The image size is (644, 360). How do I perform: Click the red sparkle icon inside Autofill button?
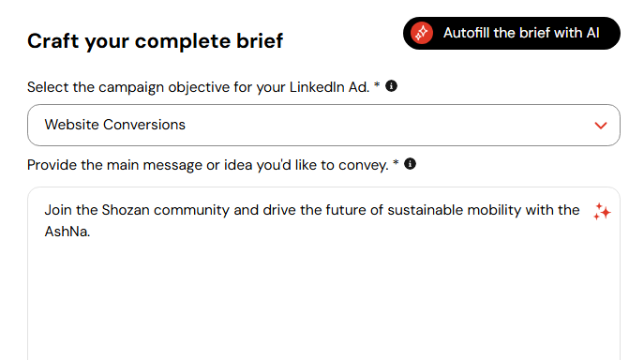[422, 34]
